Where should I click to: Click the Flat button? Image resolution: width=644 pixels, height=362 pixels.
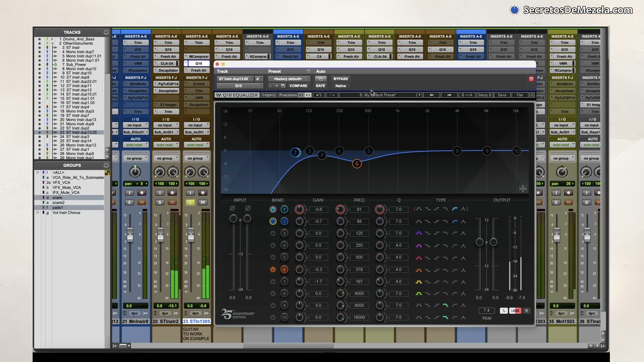point(520,95)
